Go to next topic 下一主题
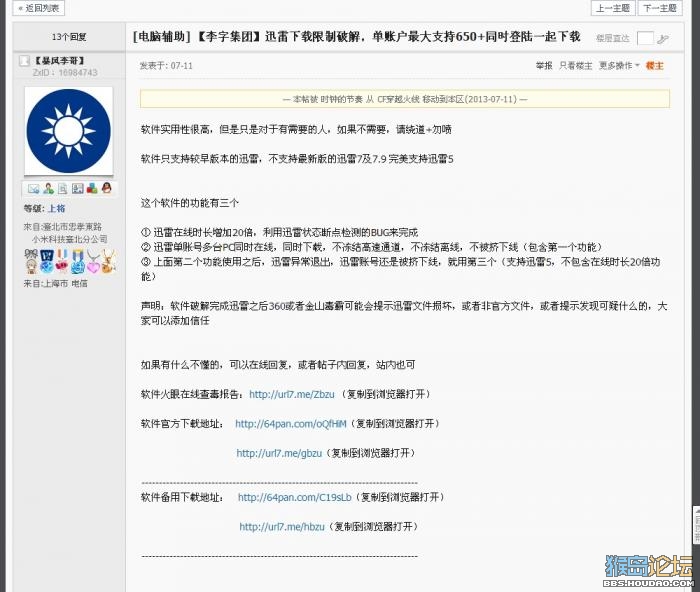Image resolution: width=700 pixels, height=592 pixels. pos(660,8)
